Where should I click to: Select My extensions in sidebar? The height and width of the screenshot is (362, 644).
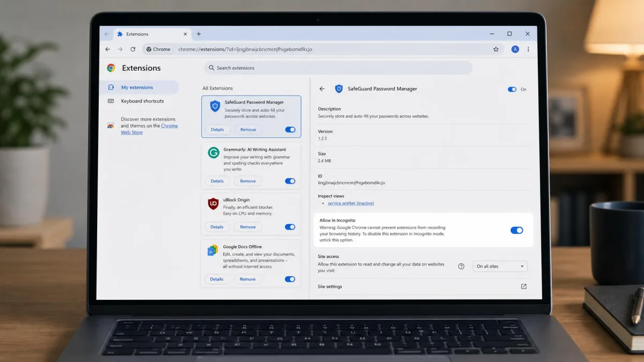pyautogui.click(x=140, y=87)
